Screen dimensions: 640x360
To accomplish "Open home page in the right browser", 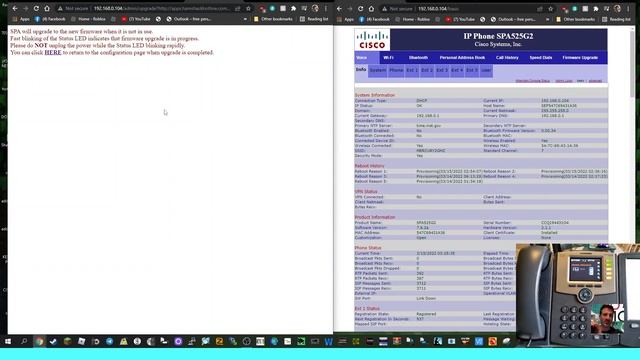I will (x=371, y=9).
